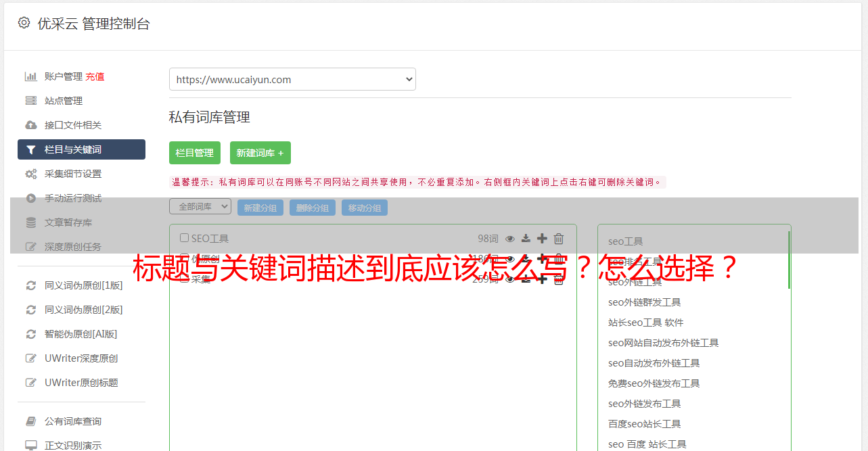Screen dimensions: 868x451
Task: Select keyword "百度seo站长工具"
Action: click(645, 424)
